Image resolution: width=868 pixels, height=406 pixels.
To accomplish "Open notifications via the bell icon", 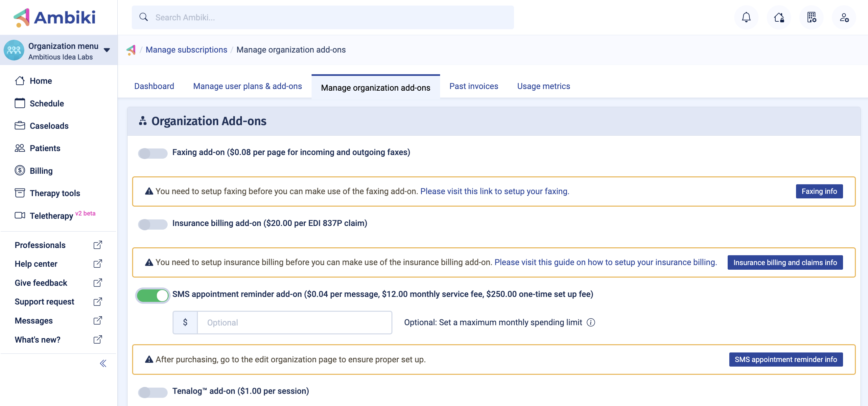I will click(746, 17).
